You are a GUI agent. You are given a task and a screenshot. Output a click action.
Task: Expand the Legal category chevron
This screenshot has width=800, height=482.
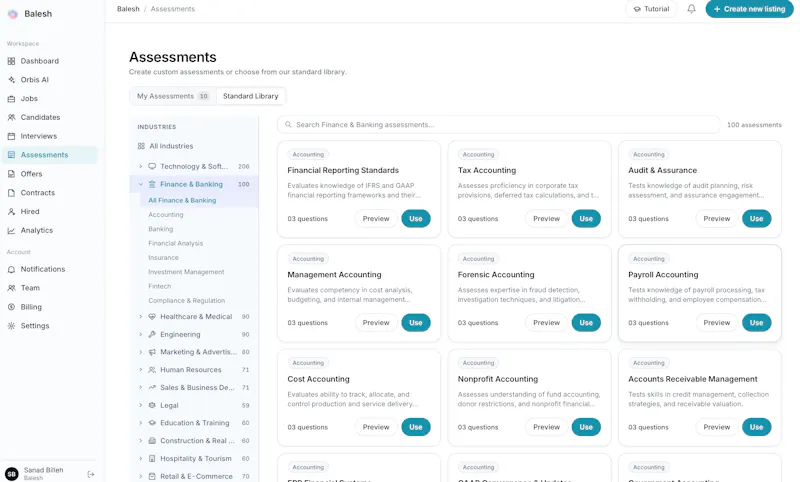[x=141, y=405]
